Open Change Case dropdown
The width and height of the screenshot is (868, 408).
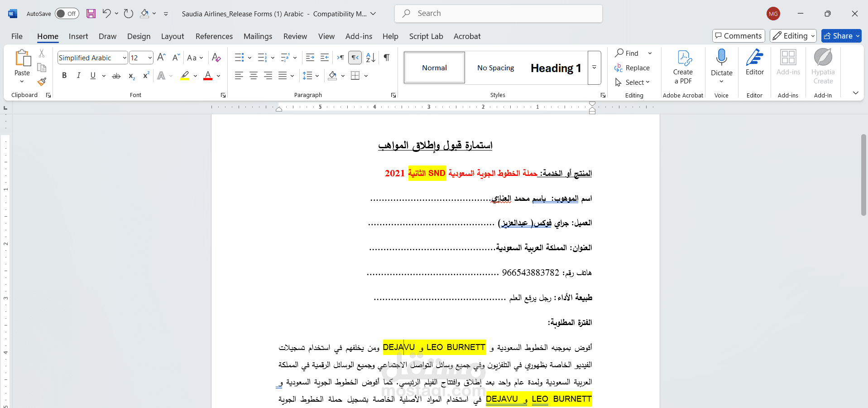click(x=195, y=58)
